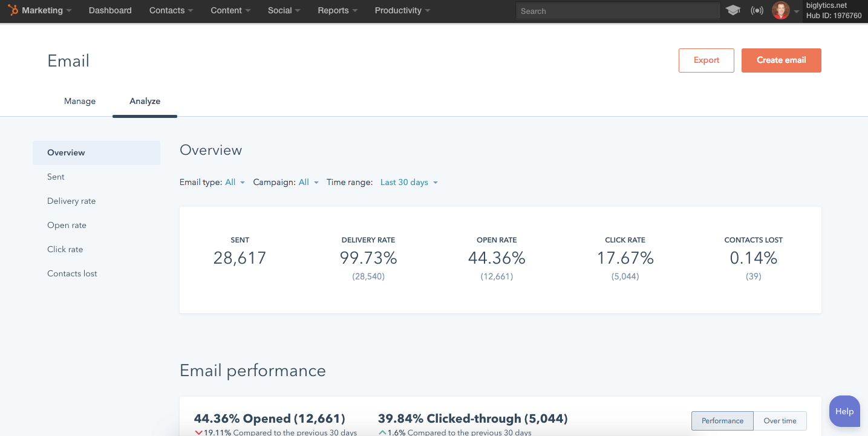Click the Create email button
Screen dimensions: 868x436
click(782, 60)
